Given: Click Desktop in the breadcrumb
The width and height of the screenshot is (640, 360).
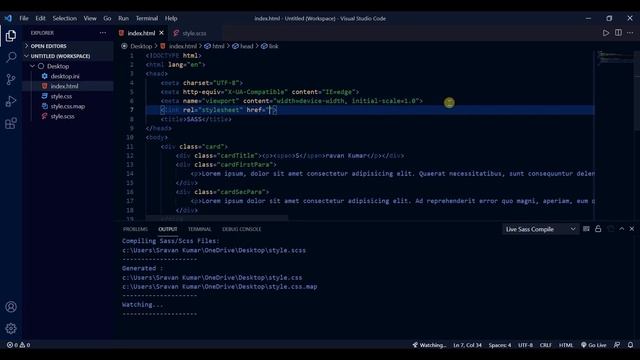Looking at the screenshot, I should tap(141, 46).
